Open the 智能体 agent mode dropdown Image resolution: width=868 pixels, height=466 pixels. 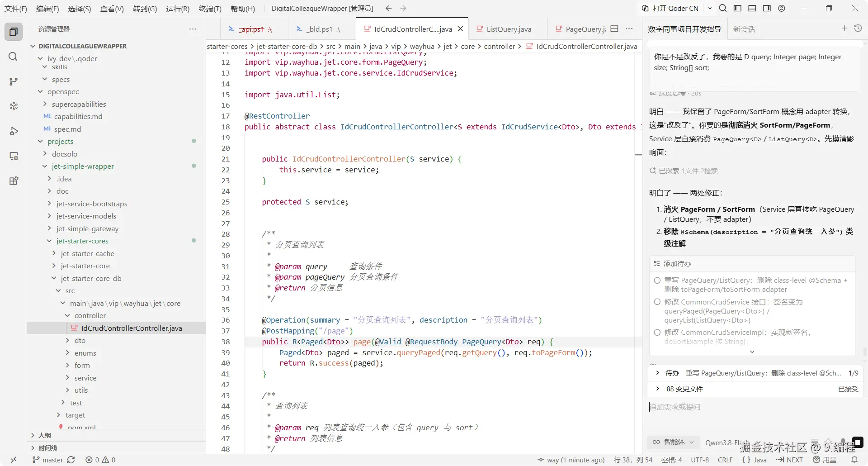click(x=673, y=442)
